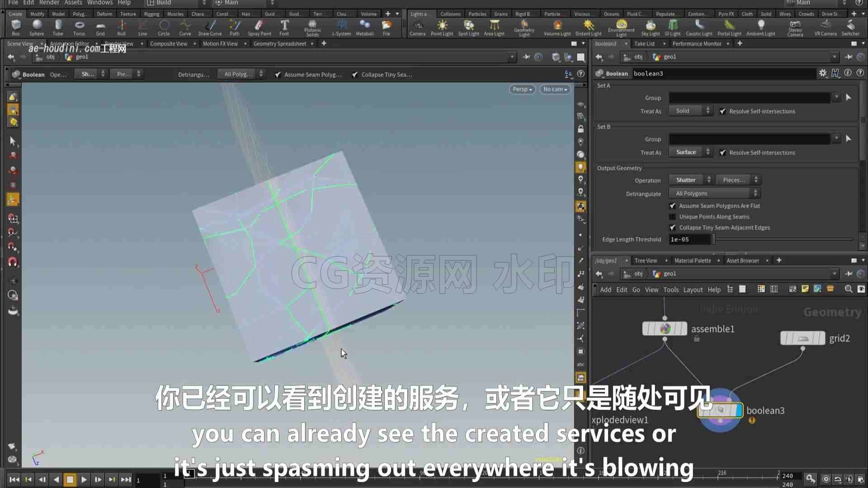The image size is (868, 488).
Task: Open the Render menu
Action: tap(49, 3)
